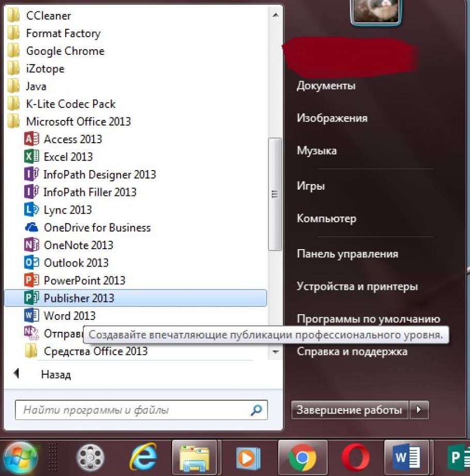Open Outlook 2013
Screen dimensions: 470x476
pos(76,263)
